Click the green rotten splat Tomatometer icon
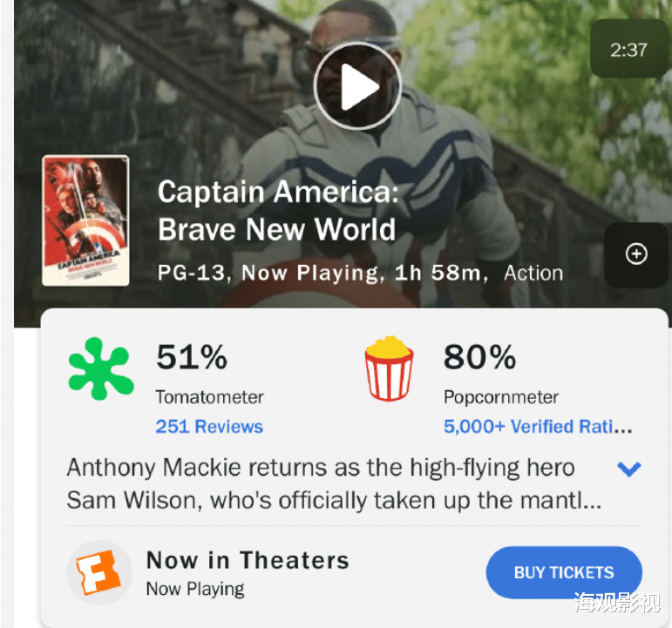The image size is (672, 628). coord(101,369)
